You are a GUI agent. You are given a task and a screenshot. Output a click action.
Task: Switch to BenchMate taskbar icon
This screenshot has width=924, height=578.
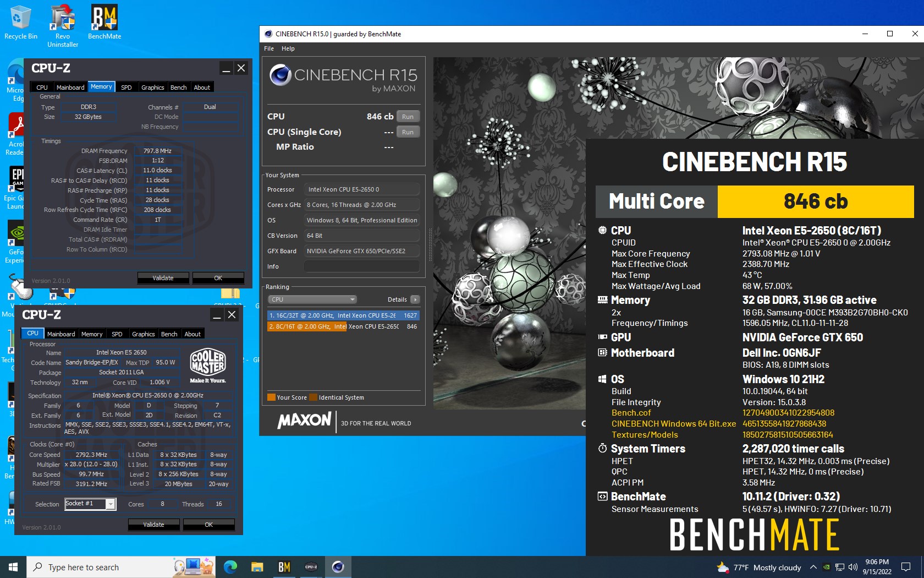click(284, 567)
